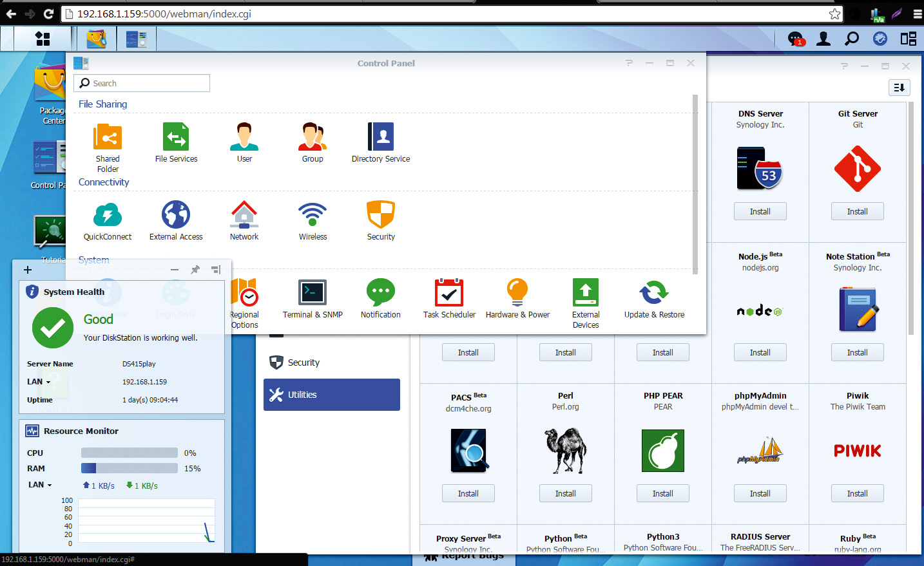
Task: Switch to Control Panel taskbar icon
Action: click(x=136, y=39)
